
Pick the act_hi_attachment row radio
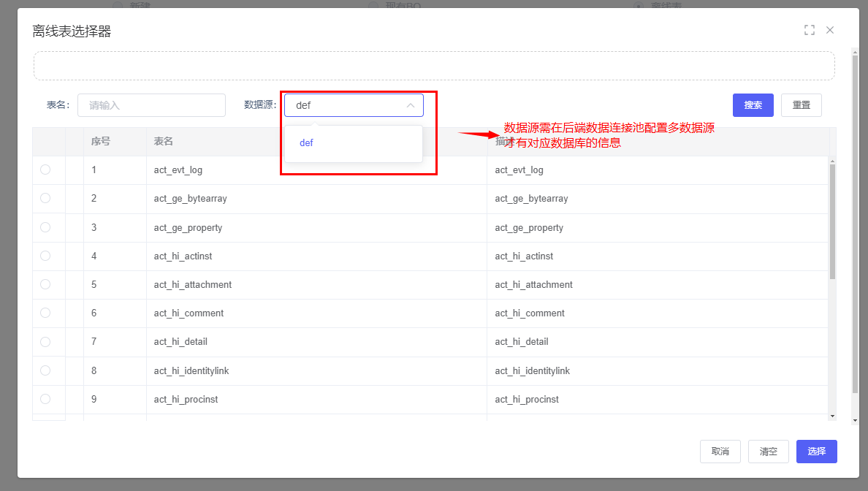pos(45,284)
